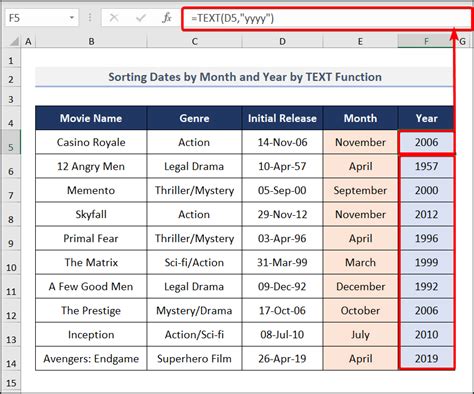
Task: Select the year cell 2012
Action: 426,214
